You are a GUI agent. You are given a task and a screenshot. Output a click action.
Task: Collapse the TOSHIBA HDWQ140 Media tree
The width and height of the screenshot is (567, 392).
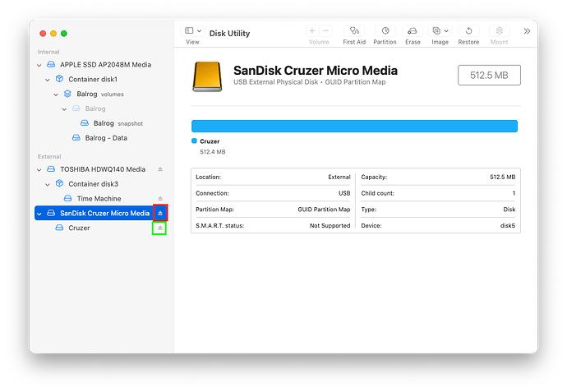39,169
